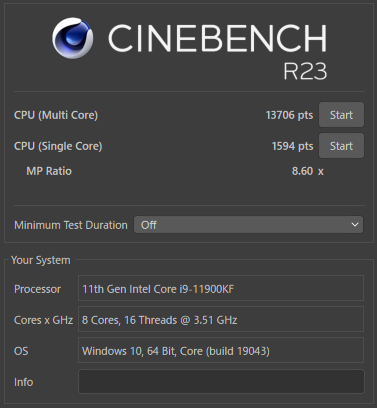Start the CPU Single Core test

point(341,146)
